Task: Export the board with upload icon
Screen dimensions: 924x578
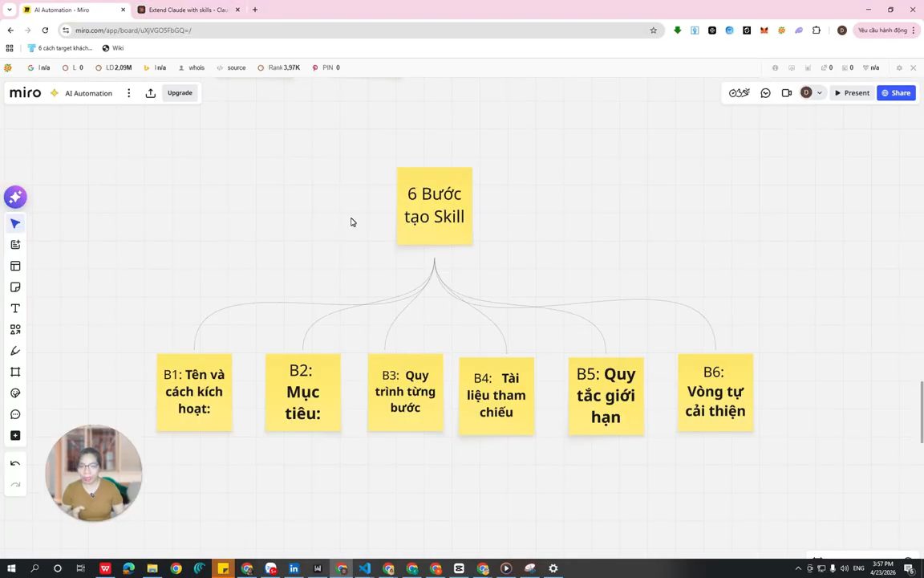Action: (150, 93)
